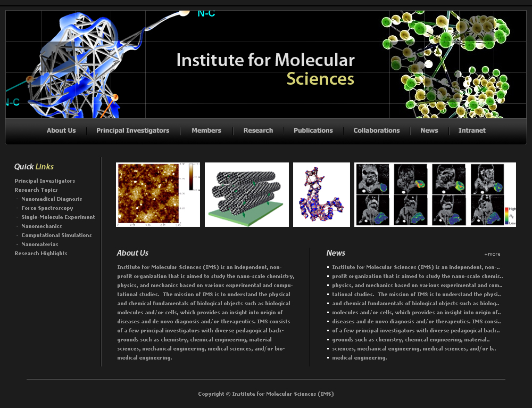Open the Force Spectroscopy sidebar link
The image size is (532, 408).
pos(47,208)
